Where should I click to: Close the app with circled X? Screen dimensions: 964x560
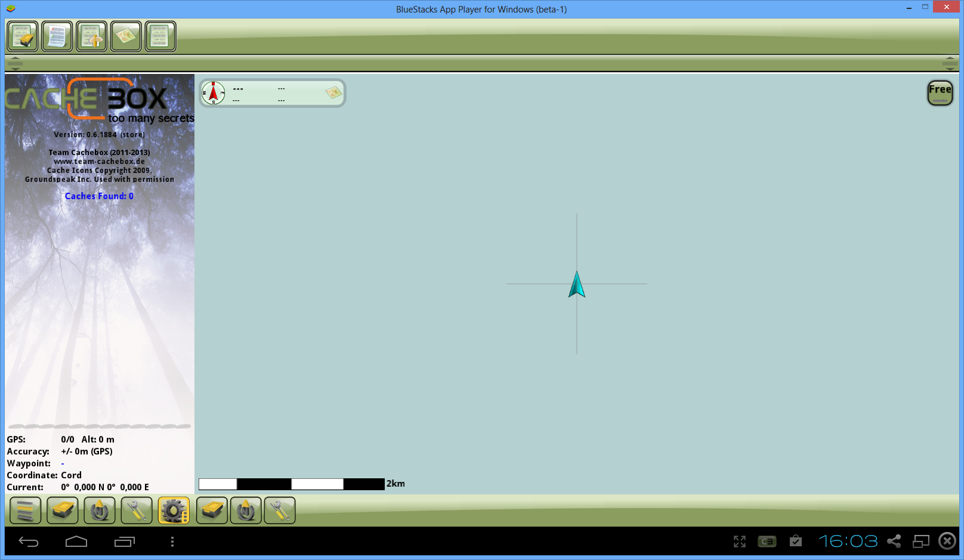pyautogui.click(x=947, y=541)
